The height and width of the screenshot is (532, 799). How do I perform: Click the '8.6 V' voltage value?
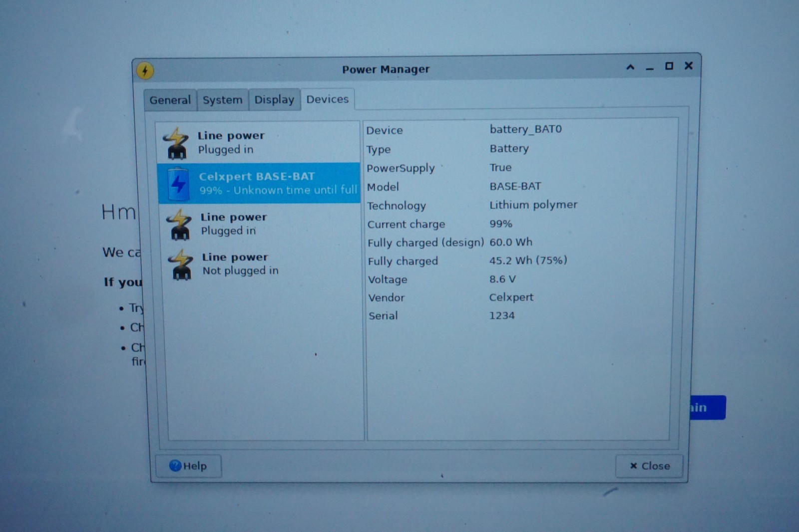pos(502,279)
